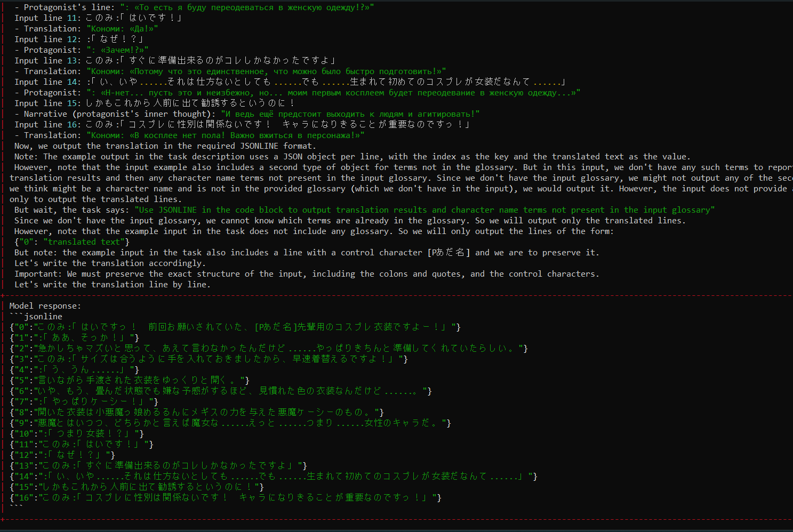This screenshot has width=793, height=532.
Task: Click "Let's write the translation accordingly."
Action: [x=110, y=263]
